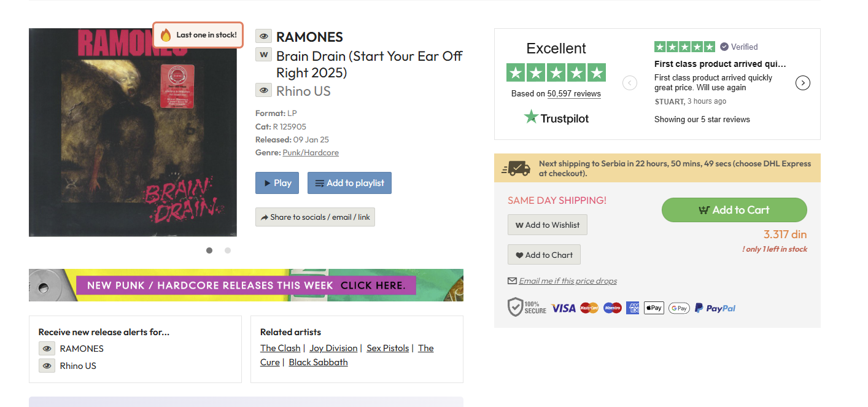Enable Rhino US release alerts eye
The height and width of the screenshot is (407, 868).
tap(47, 366)
